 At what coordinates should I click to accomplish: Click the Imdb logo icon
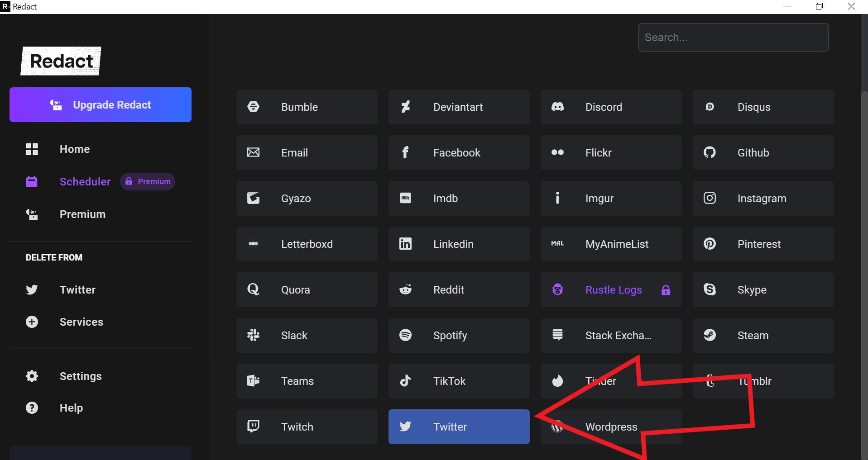tap(406, 198)
